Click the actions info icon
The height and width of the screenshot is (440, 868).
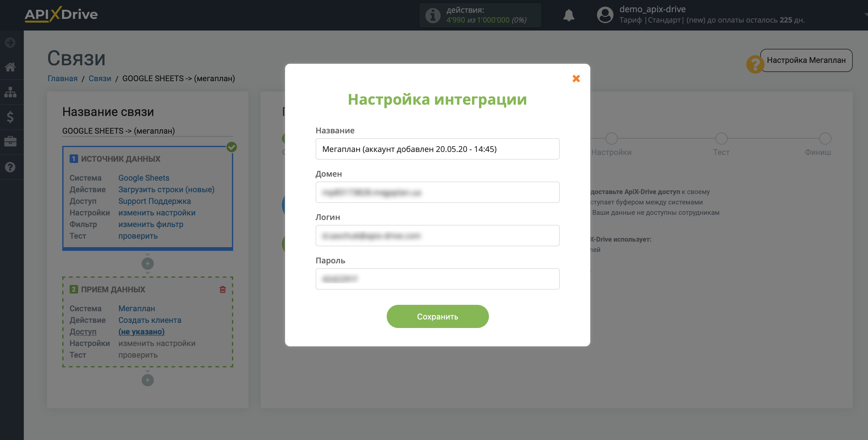[433, 15]
